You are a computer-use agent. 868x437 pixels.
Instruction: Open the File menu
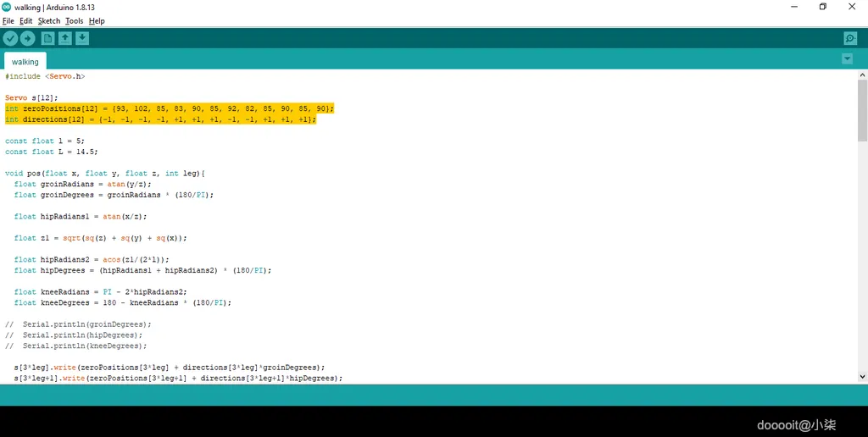tap(8, 21)
